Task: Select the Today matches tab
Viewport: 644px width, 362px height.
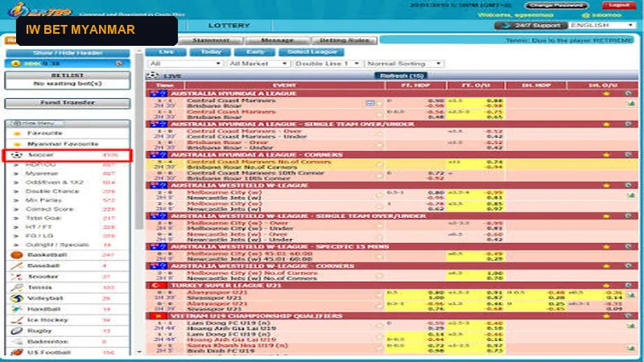Action: point(211,52)
